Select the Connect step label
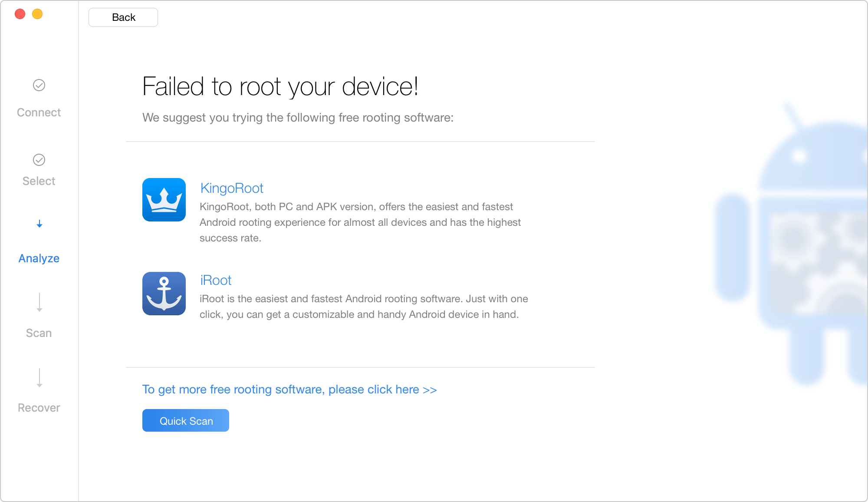 (x=39, y=112)
